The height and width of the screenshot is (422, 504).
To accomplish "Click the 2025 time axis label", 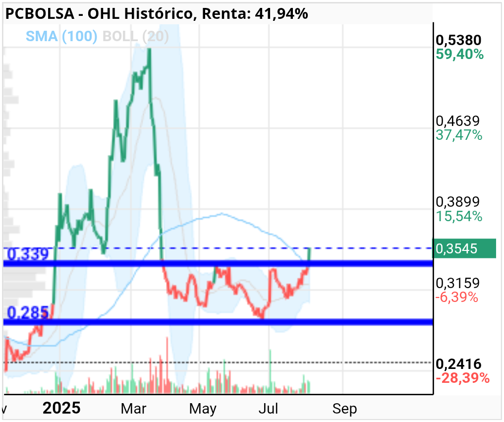I will point(61,408).
